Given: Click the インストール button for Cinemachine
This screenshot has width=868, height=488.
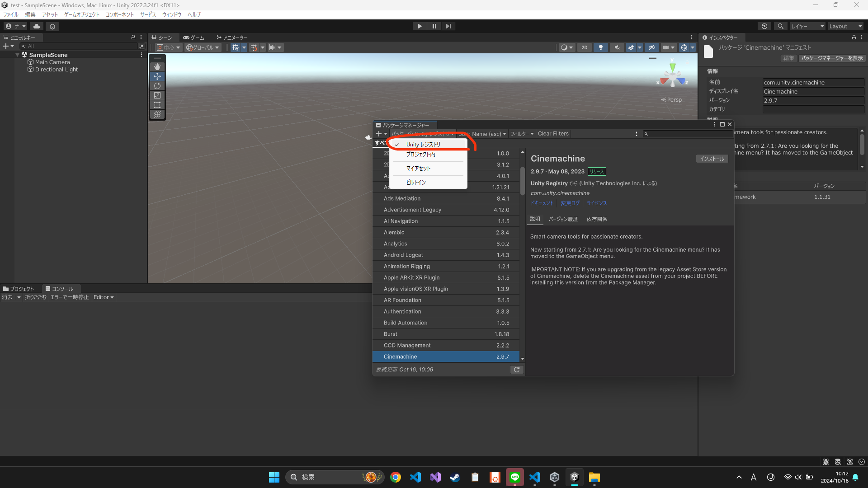Looking at the screenshot, I should [712, 159].
